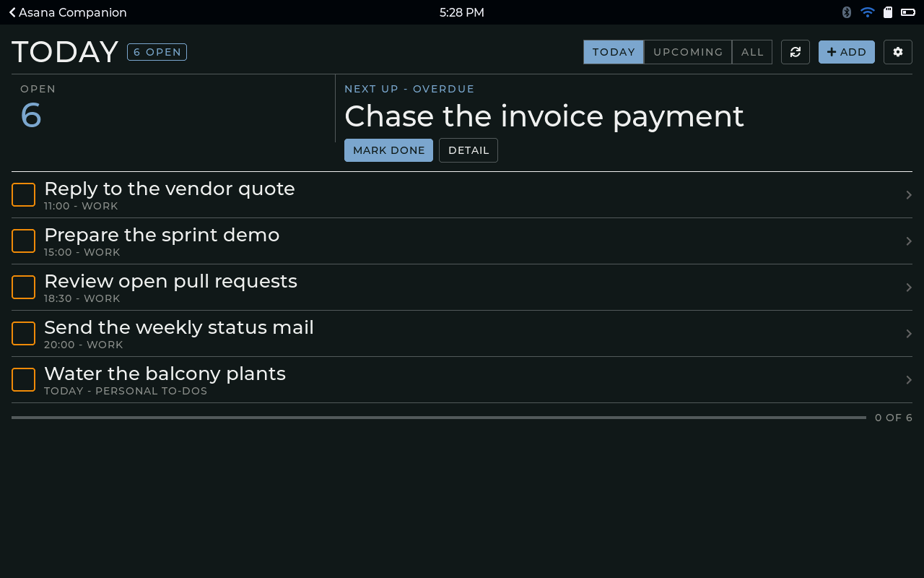Click the 0 of 6 progress label

[894, 418]
